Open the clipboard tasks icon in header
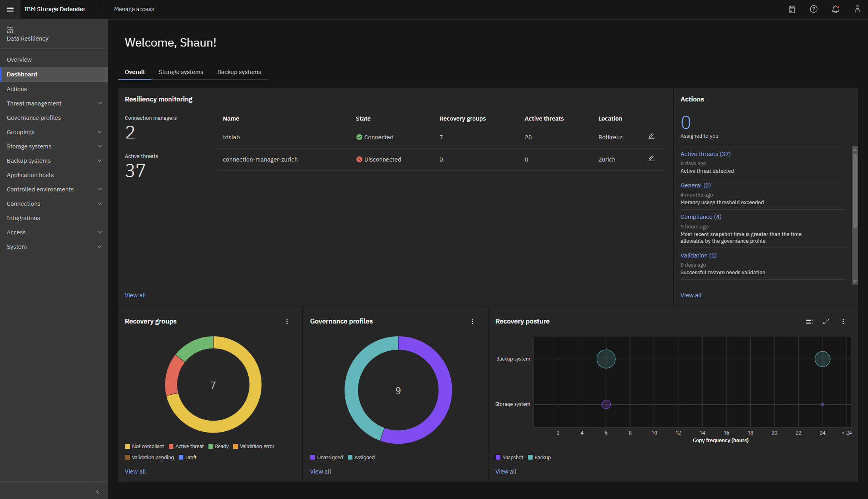The image size is (868, 499). pyautogui.click(x=792, y=9)
